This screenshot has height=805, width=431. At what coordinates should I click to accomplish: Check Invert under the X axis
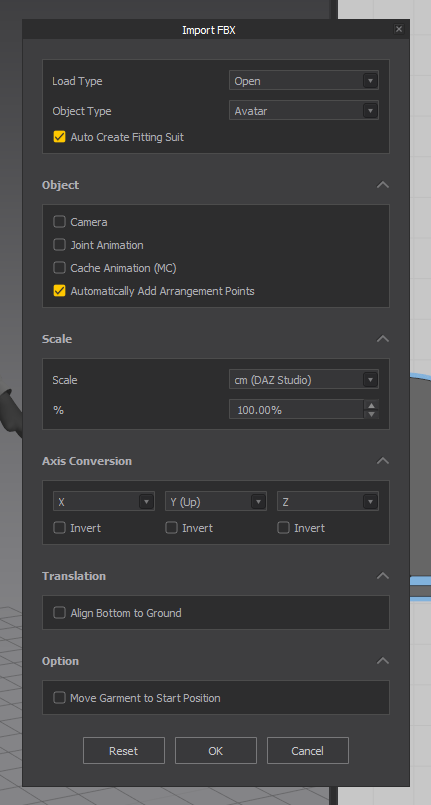tap(60, 528)
